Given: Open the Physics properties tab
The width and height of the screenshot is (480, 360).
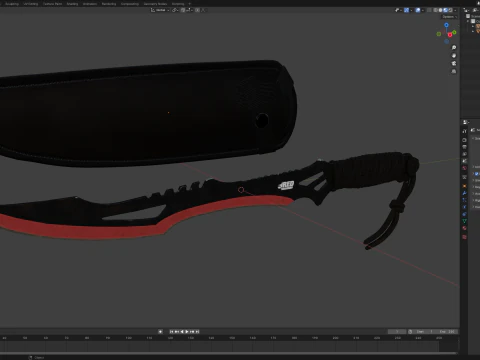Looking at the screenshot, I should point(464,207).
